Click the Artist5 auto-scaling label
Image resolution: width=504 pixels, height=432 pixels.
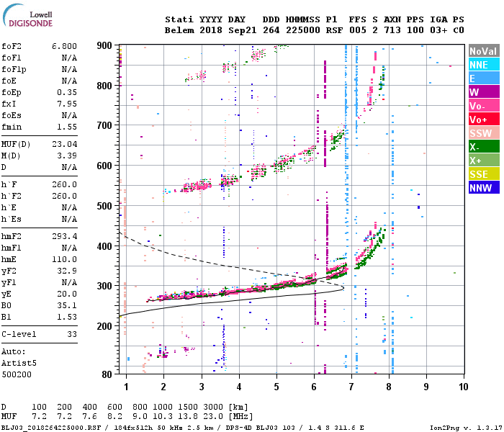[x=19, y=363]
